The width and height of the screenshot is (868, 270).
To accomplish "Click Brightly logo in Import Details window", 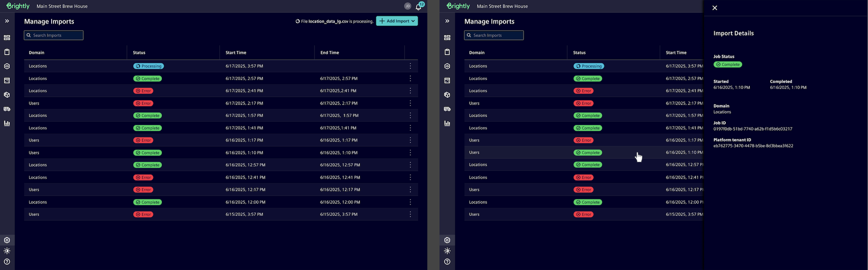I will pyautogui.click(x=458, y=6).
